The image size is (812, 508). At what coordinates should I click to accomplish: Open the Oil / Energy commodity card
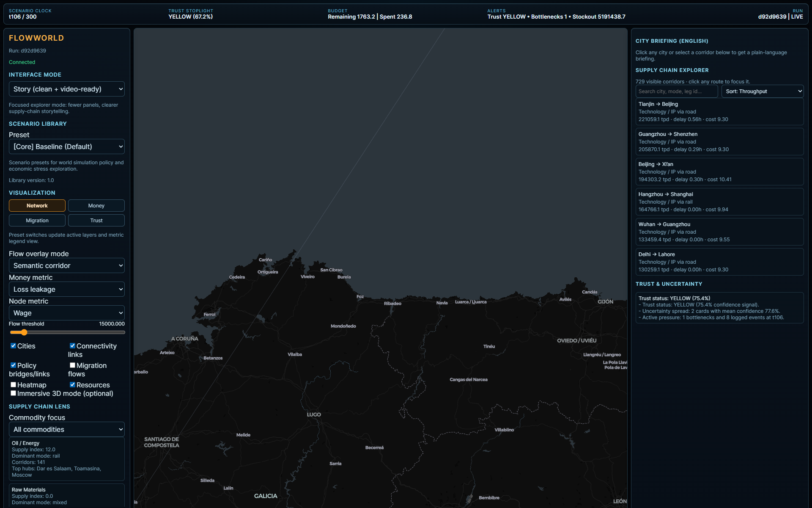coord(67,459)
